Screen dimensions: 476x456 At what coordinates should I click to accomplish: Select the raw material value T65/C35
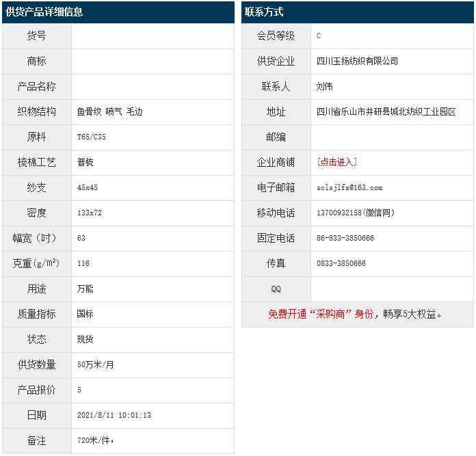click(x=92, y=137)
